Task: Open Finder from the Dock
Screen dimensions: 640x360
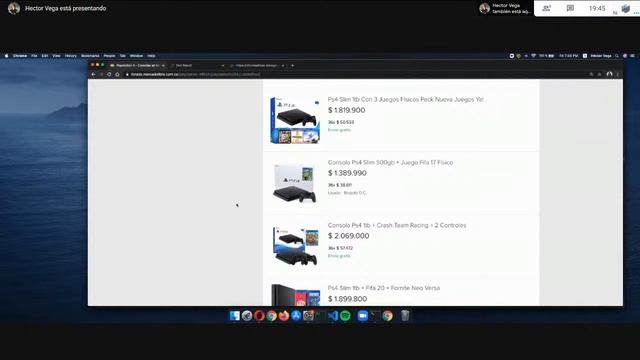Action: click(235, 316)
